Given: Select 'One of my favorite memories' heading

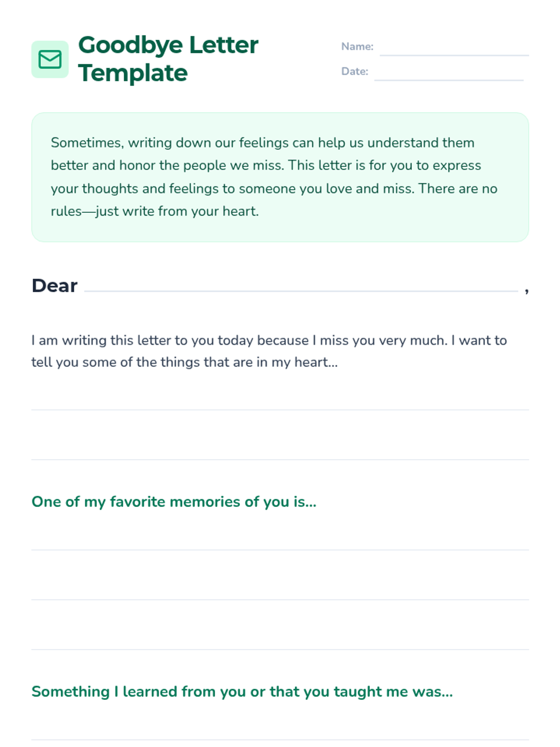Looking at the screenshot, I should 174,502.
